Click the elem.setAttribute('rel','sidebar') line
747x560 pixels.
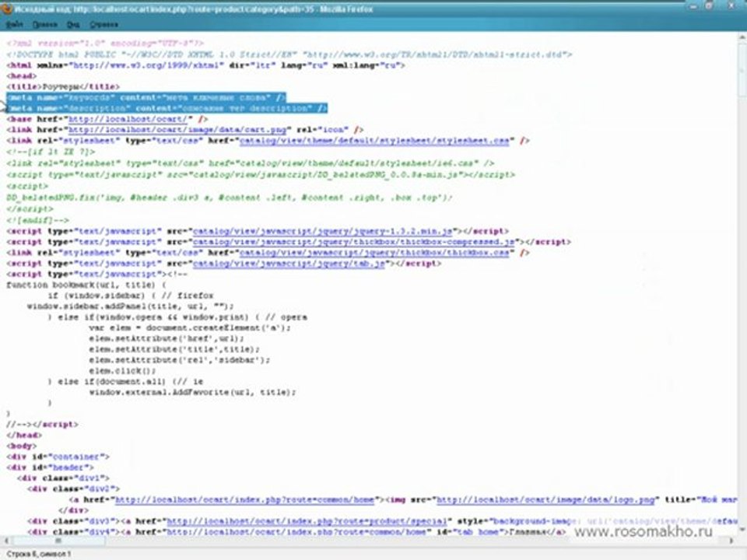tap(179, 360)
